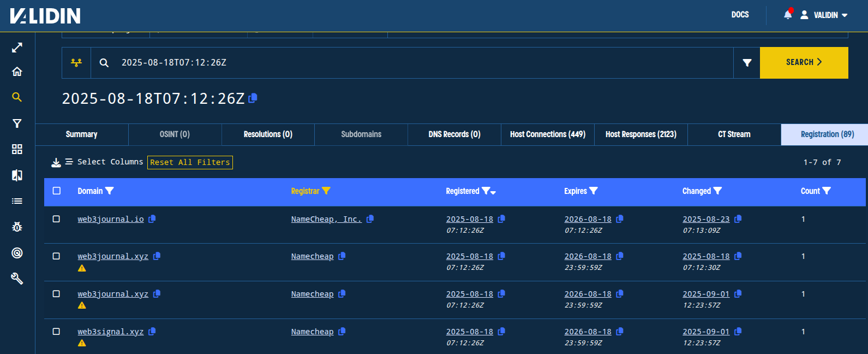The image size is (868, 354).
Task: Copy the 2025-08-23 changed date
Action: 738,219
